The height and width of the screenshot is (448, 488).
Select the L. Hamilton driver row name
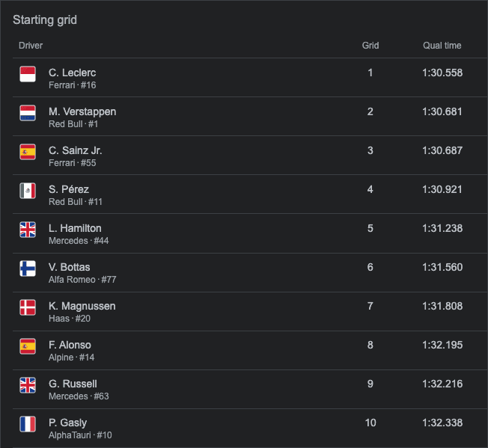75,228
